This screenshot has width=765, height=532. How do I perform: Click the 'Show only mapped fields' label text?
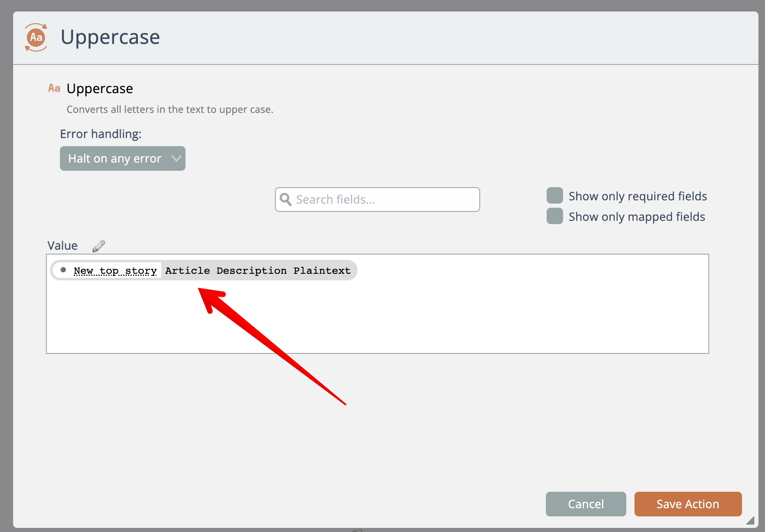[637, 217]
